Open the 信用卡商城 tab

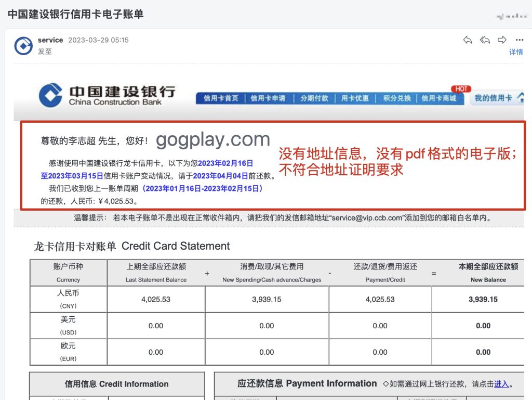coord(439,98)
